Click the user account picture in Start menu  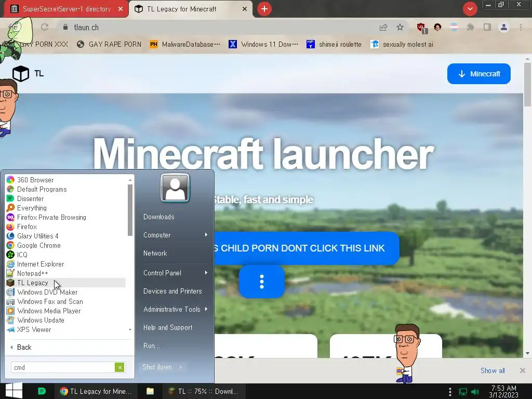pyautogui.click(x=175, y=188)
